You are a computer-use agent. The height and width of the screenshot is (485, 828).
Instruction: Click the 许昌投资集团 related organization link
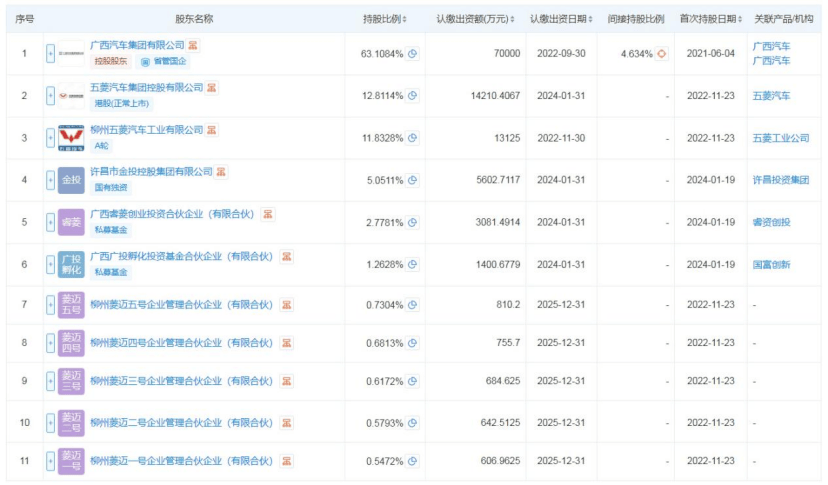coord(778,180)
